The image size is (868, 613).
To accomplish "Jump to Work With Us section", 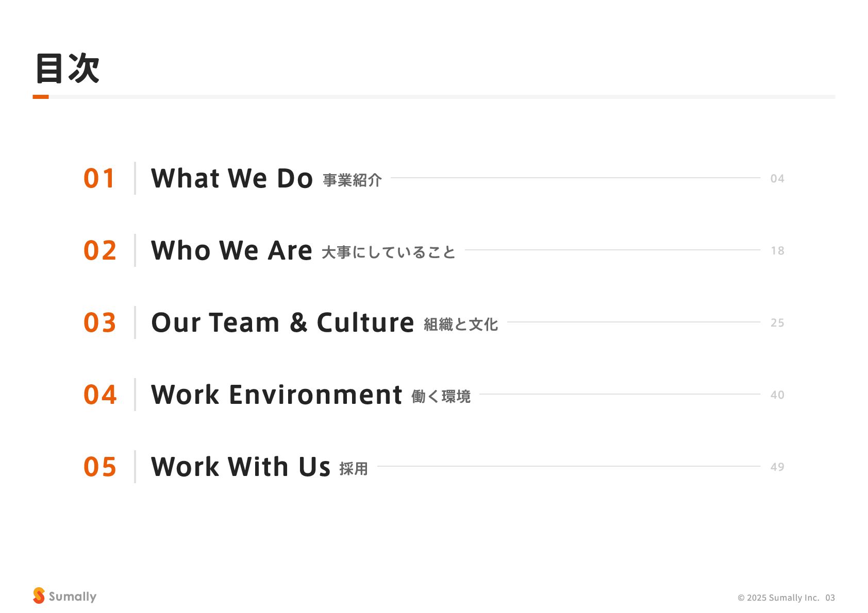I will click(x=240, y=467).
